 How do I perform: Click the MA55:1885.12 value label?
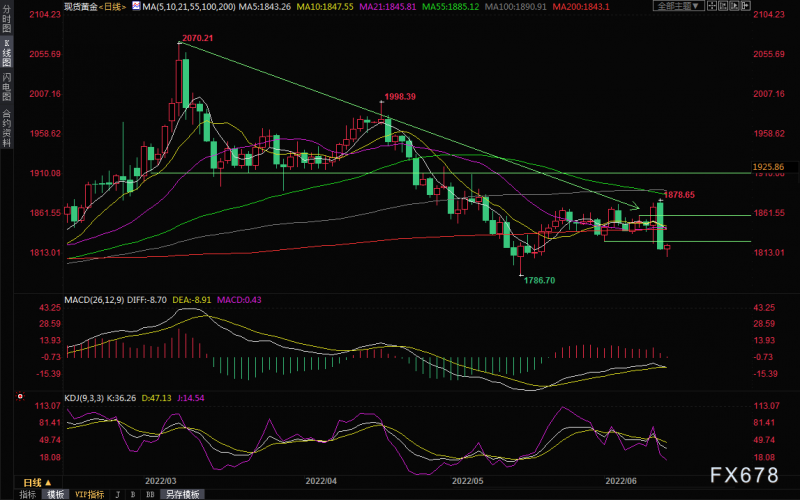(451, 7)
